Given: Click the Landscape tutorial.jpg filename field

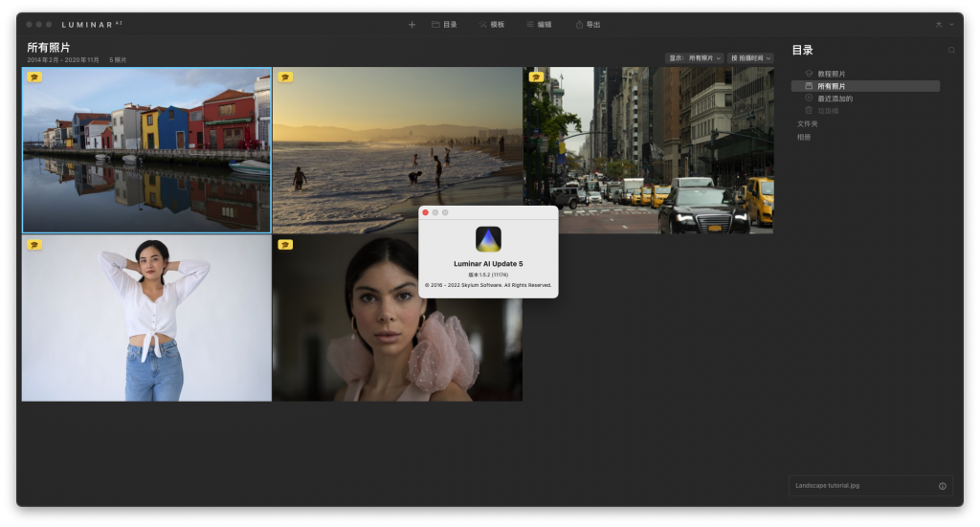Looking at the screenshot, I should click(x=871, y=486).
